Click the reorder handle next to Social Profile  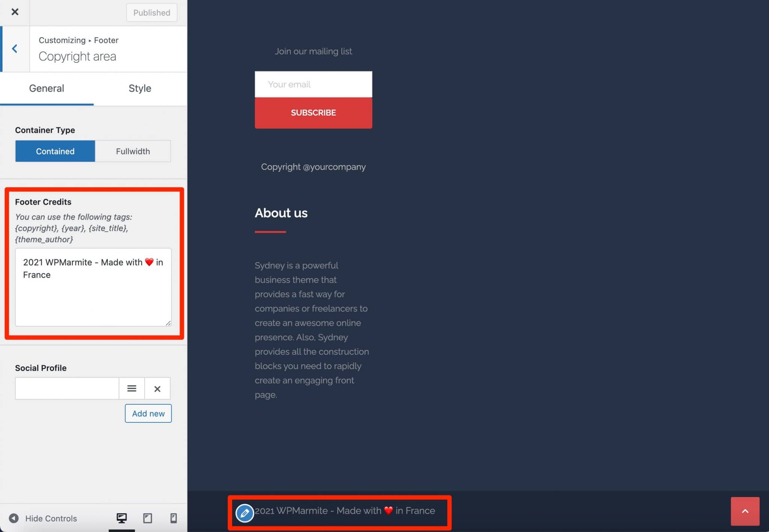[131, 388]
